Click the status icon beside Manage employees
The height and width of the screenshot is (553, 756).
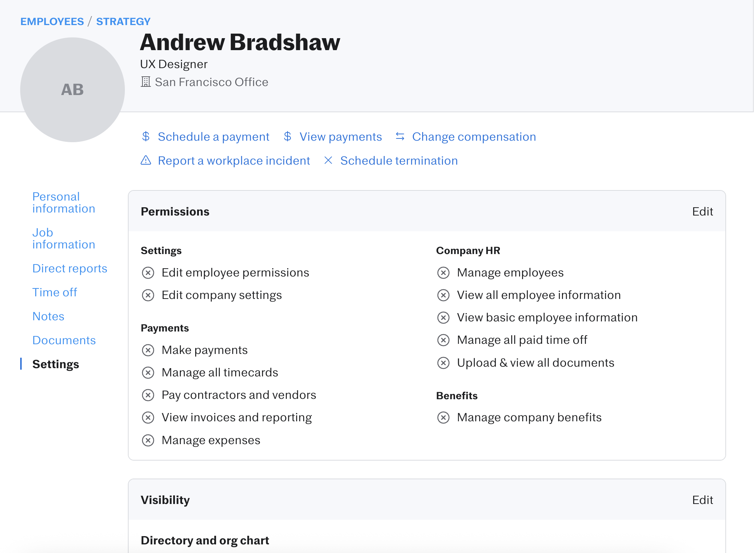click(x=443, y=273)
